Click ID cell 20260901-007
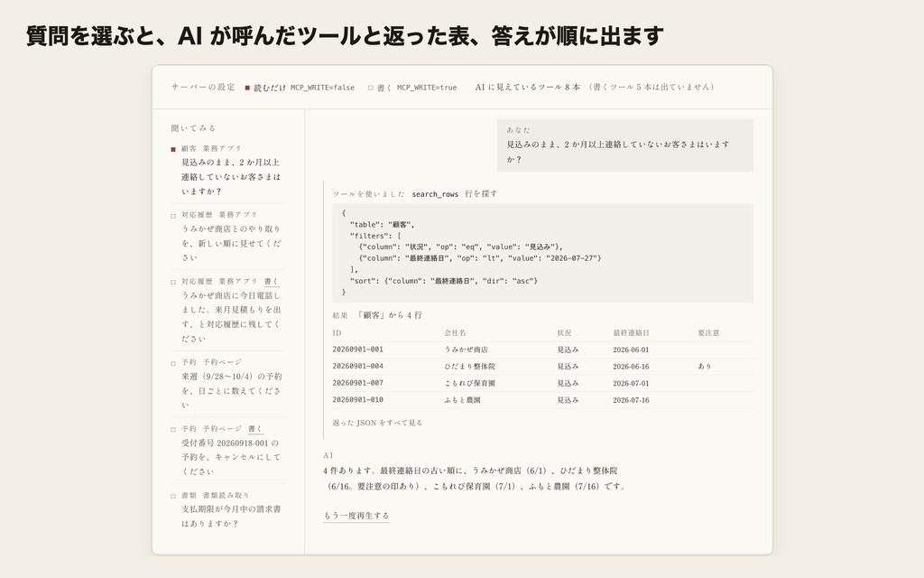Image resolution: width=924 pixels, height=578 pixels. coord(357,383)
